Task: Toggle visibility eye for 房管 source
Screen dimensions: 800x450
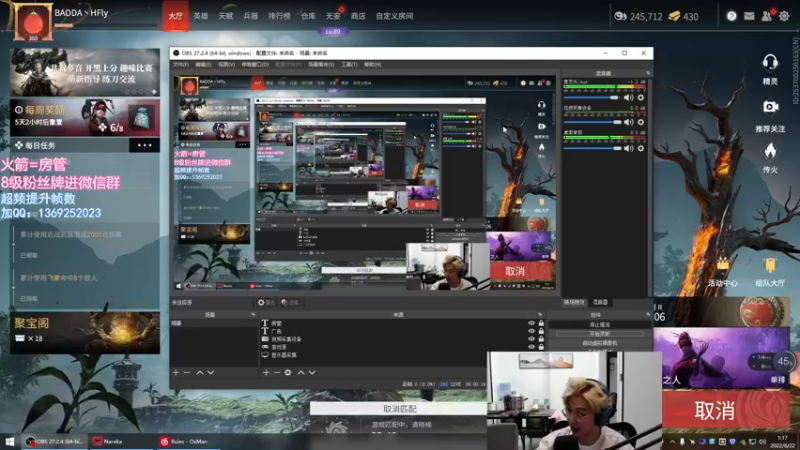Action: coord(531,323)
